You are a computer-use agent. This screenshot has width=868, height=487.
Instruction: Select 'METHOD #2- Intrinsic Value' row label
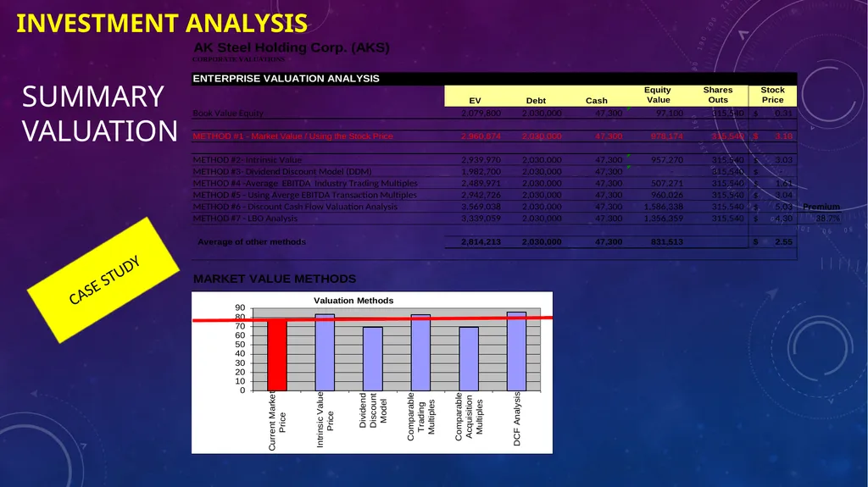pyautogui.click(x=248, y=160)
